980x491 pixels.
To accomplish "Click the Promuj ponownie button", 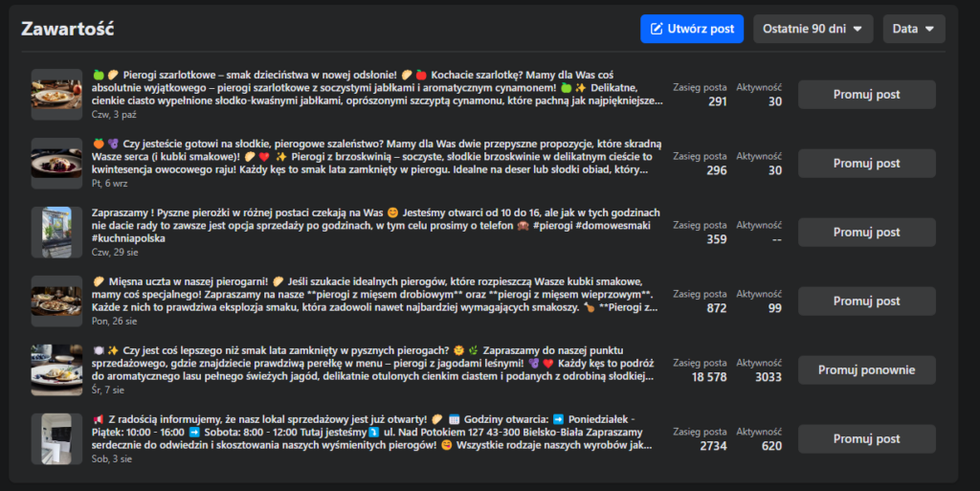I will (866, 370).
